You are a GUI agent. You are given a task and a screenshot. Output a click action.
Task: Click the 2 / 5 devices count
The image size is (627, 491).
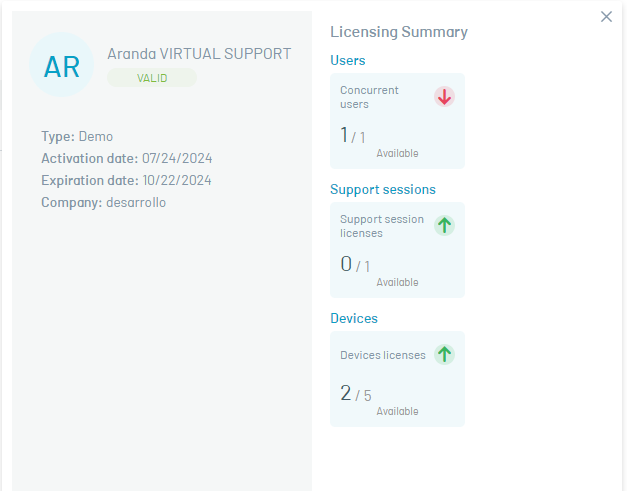click(356, 393)
